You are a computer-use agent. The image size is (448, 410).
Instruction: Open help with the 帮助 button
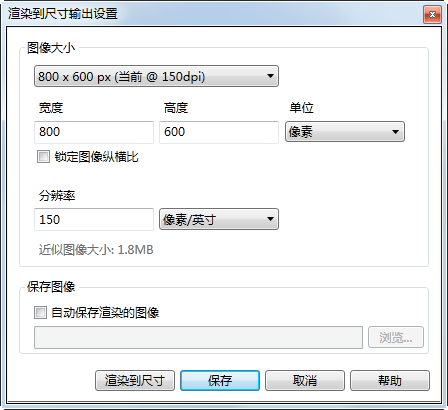pos(390,380)
